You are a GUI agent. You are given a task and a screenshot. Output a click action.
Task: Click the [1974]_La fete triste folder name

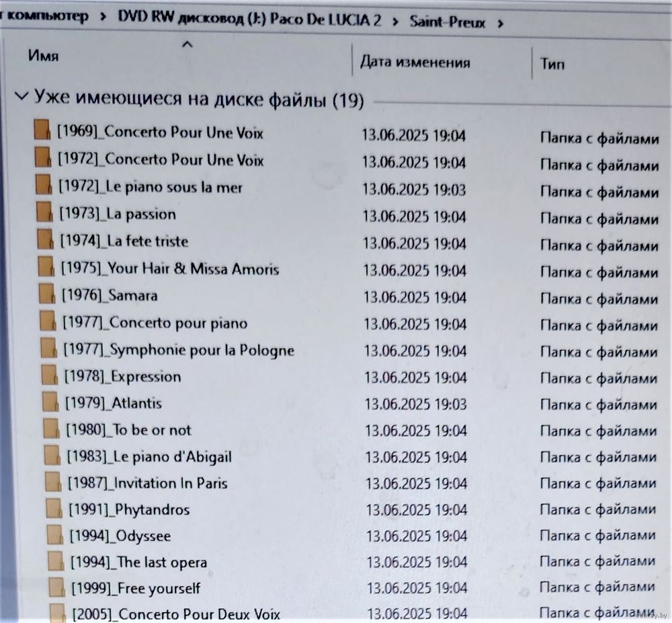point(124,241)
